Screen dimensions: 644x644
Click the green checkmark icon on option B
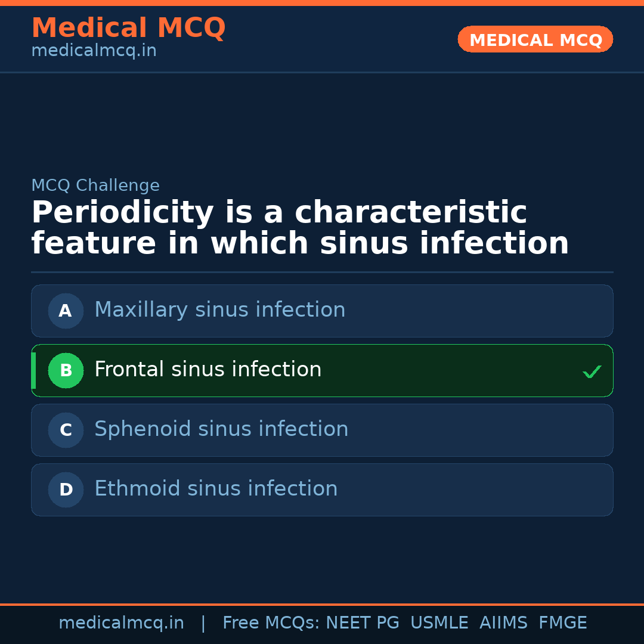[x=592, y=371]
